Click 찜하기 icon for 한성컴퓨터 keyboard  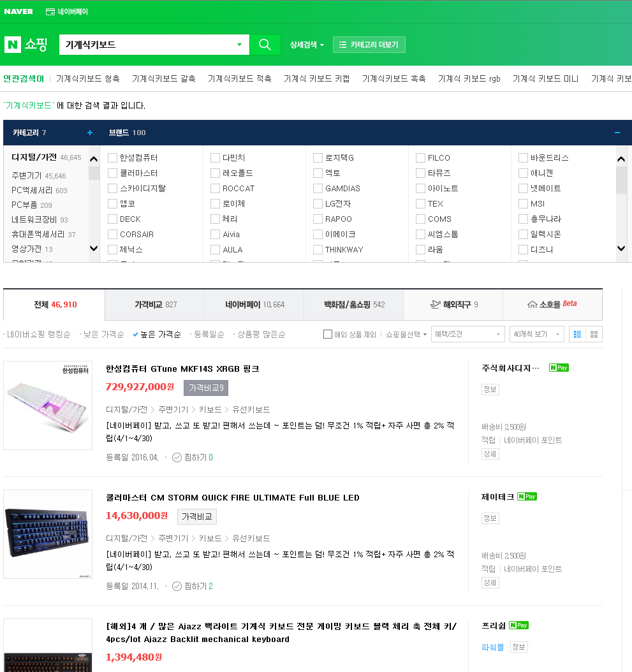tap(177, 457)
